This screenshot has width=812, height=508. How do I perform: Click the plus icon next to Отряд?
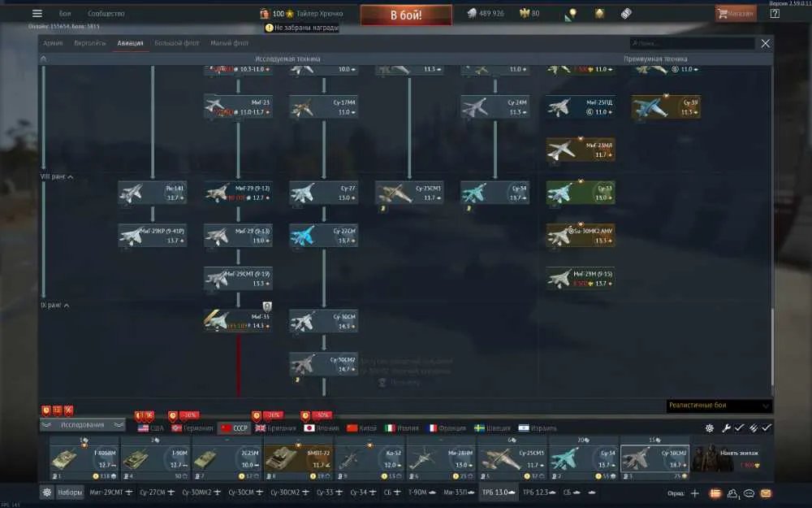pyautogui.click(x=695, y=493)
